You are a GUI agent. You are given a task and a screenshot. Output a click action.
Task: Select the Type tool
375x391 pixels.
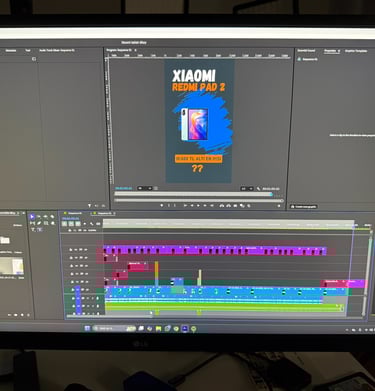[x=33, y=230]
